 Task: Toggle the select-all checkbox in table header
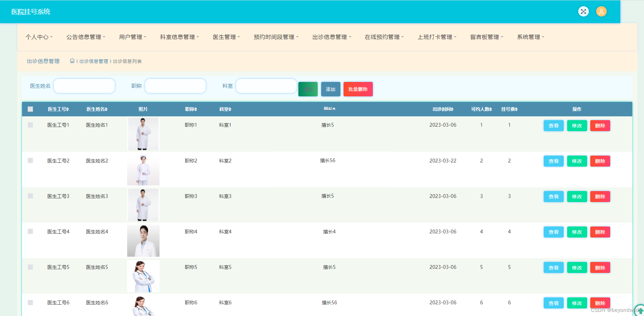point(30,109)
